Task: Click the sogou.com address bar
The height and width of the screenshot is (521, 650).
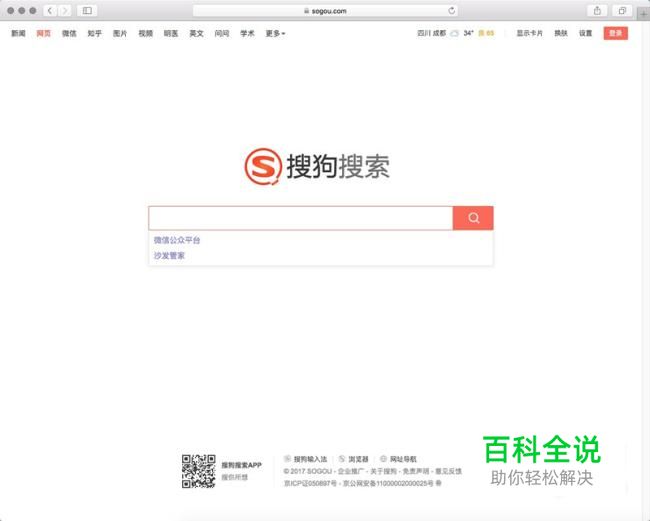Action: pos(325,11)
